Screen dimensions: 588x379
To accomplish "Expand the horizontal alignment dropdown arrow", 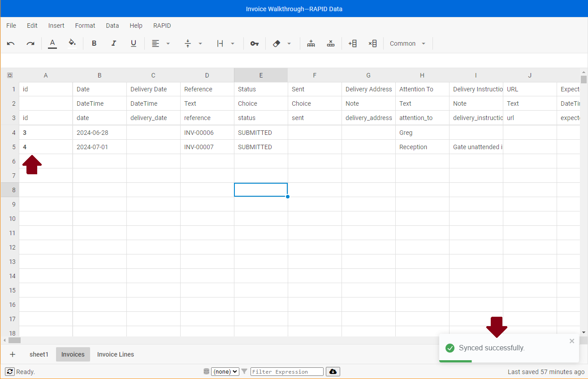I will (x=168, y=43).
